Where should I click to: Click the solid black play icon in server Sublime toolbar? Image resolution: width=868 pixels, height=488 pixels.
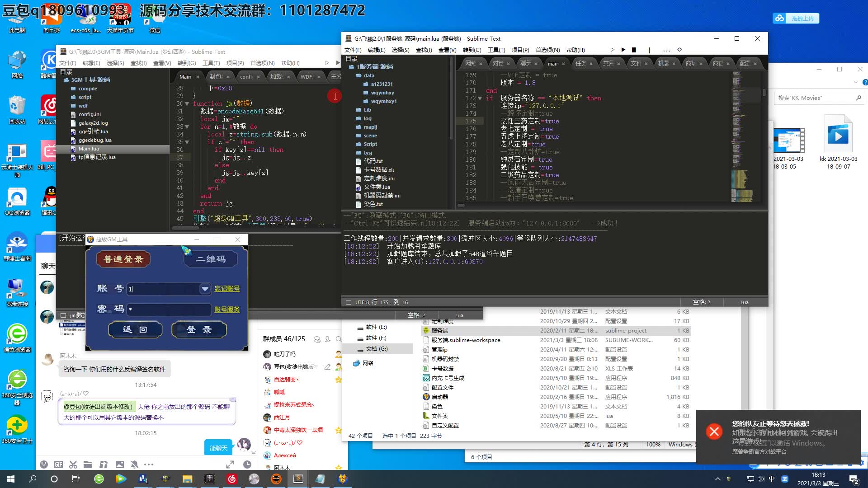click(623, 50)
